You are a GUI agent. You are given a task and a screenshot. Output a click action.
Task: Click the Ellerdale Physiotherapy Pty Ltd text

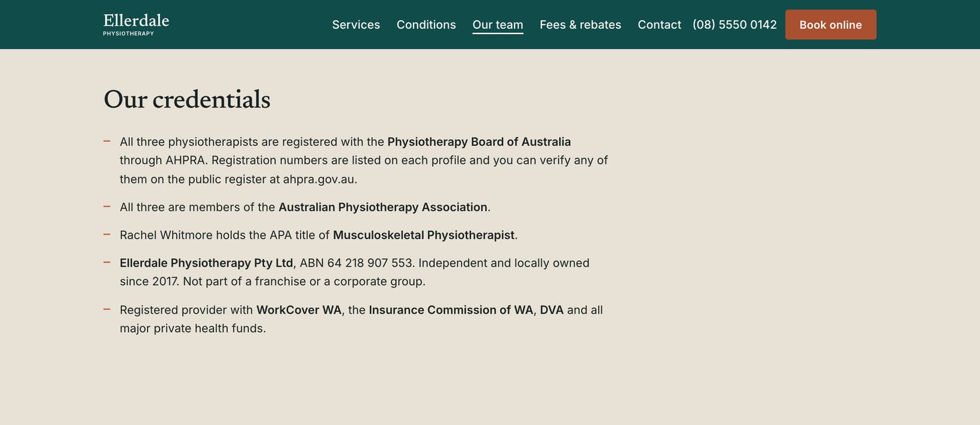tap(206, 263)
